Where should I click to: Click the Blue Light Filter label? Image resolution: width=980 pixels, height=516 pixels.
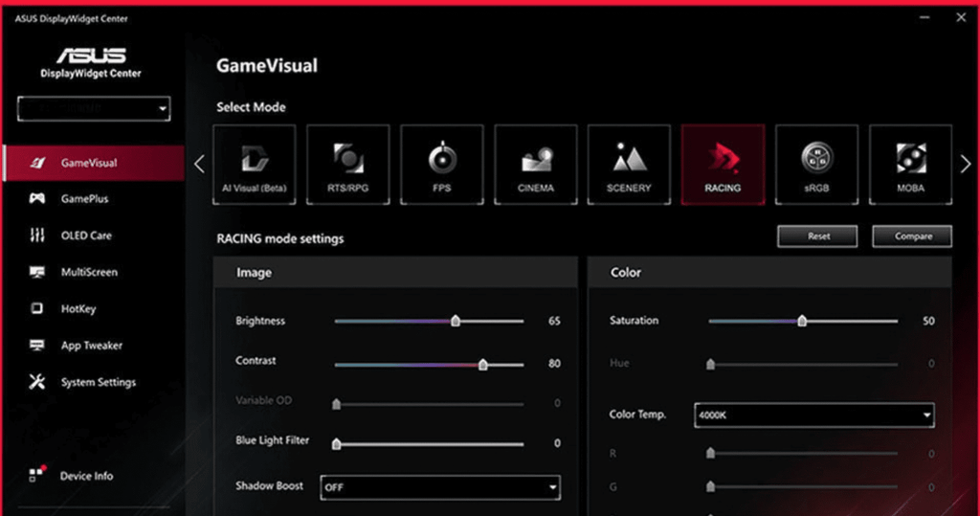(x=273, y=440)
